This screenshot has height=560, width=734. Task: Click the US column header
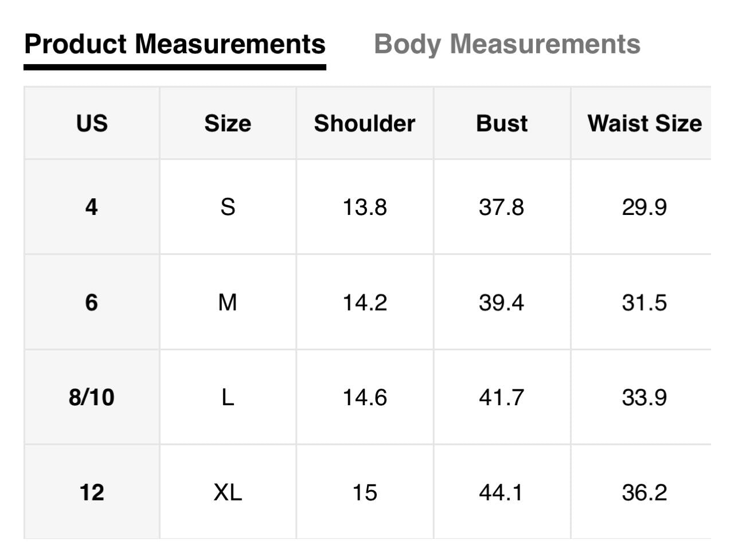[92, 123]
